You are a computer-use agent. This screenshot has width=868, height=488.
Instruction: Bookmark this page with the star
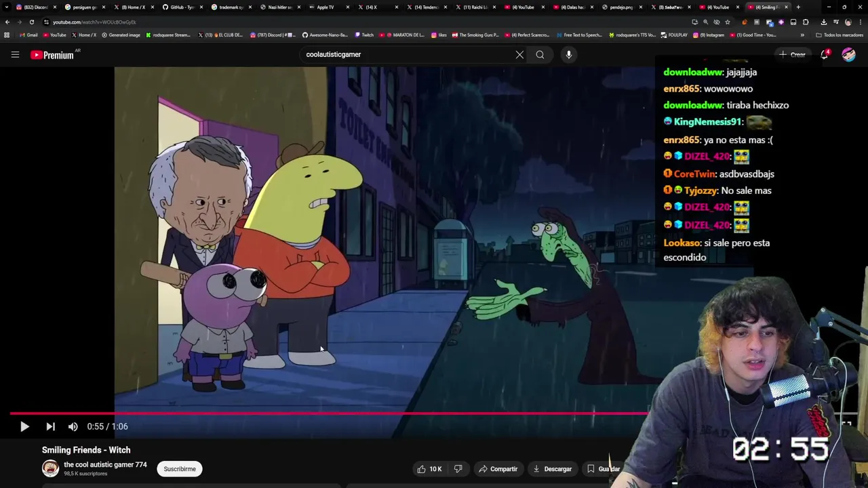pyautogui.click(x=728, y=22)
